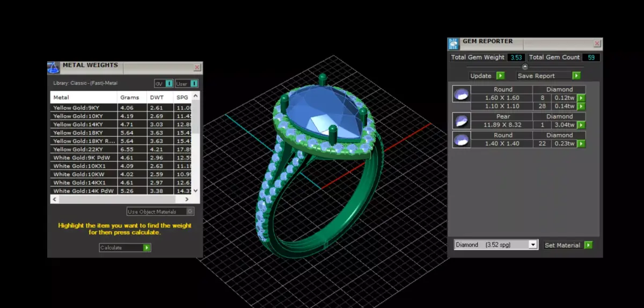The height and width of the screenshot is (308, 644).
Task: Click the Metal Weights panel logo icon
Action: click(53, 68)
